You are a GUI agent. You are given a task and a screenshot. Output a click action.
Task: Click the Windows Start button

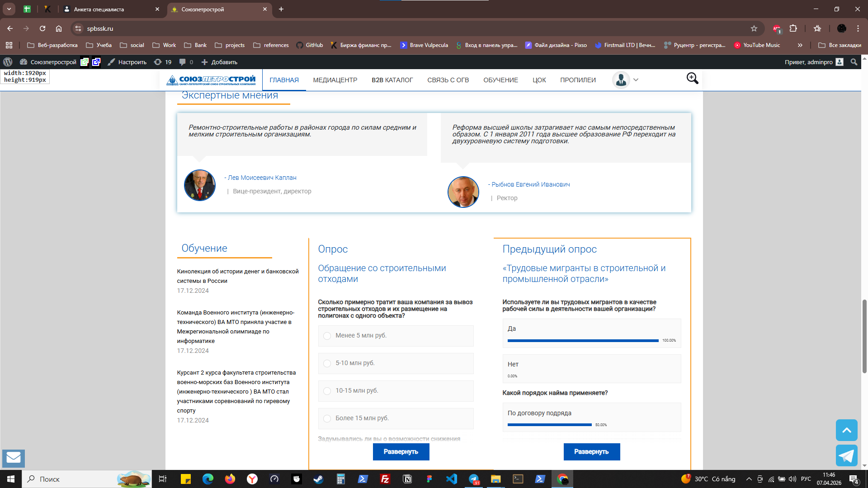[x=11, y=479]
